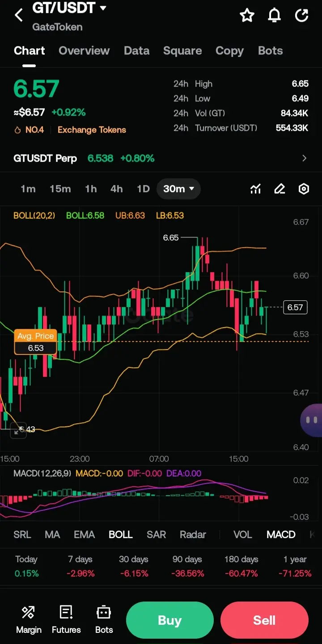Expand GTUSDT Perp row chevron
Image resolution: width=322 pixels, height=644 pixels.
[x=305, y=158]
